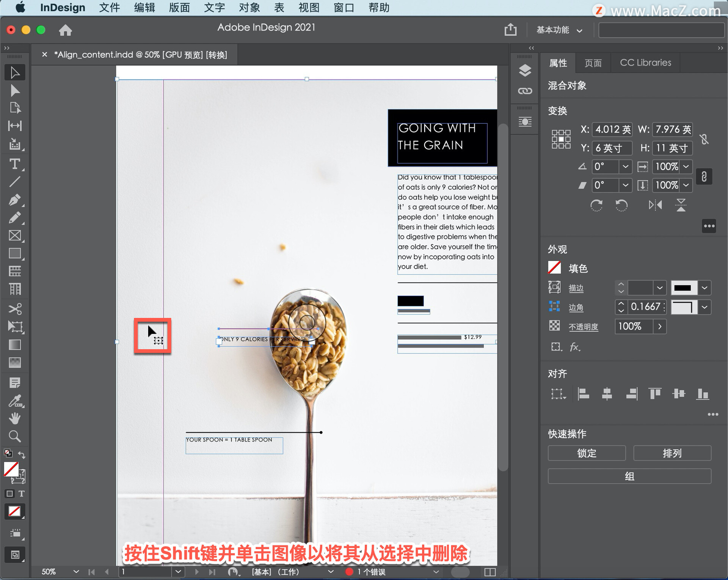The image size is (728, 580).
Task: Choose the Scissors tool
Action: (x=15, y=309)
